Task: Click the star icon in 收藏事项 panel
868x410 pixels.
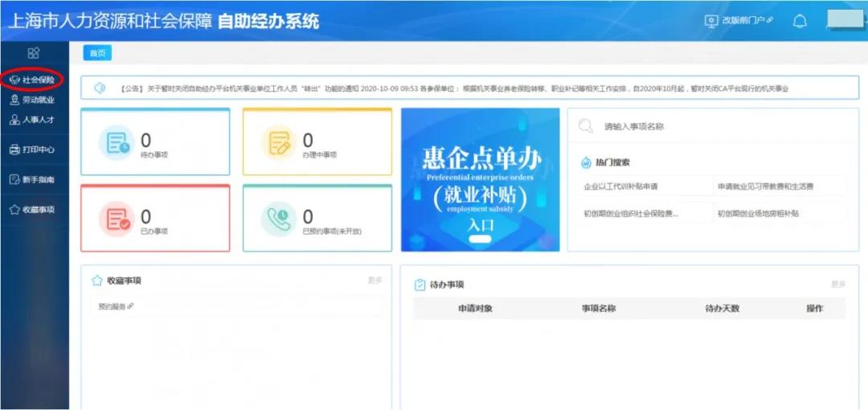Action: click(x=97, y=281)
